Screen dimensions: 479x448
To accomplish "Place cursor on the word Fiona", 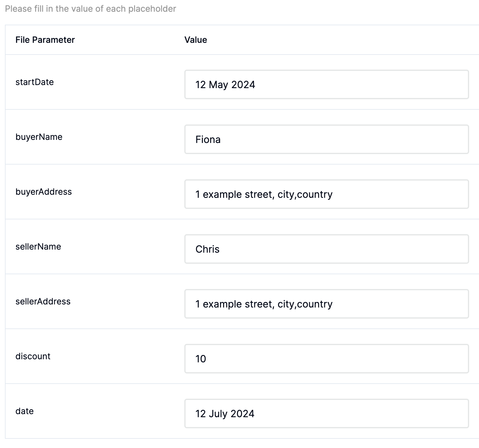I will pos(208,139).
